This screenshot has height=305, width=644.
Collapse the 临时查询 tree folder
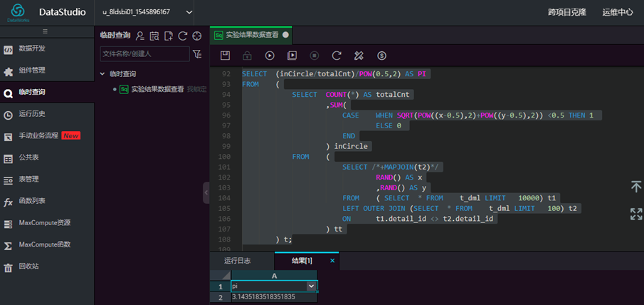tap(102, 74)
